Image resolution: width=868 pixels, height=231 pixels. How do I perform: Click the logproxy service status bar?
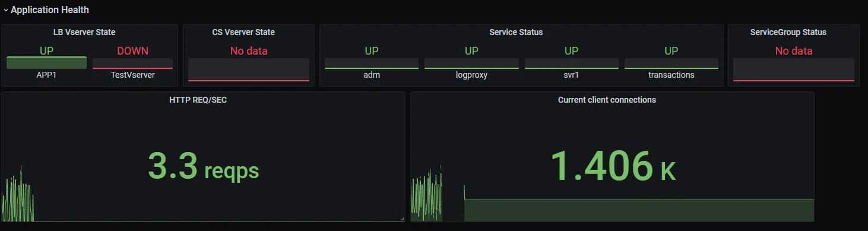[471, 64]
